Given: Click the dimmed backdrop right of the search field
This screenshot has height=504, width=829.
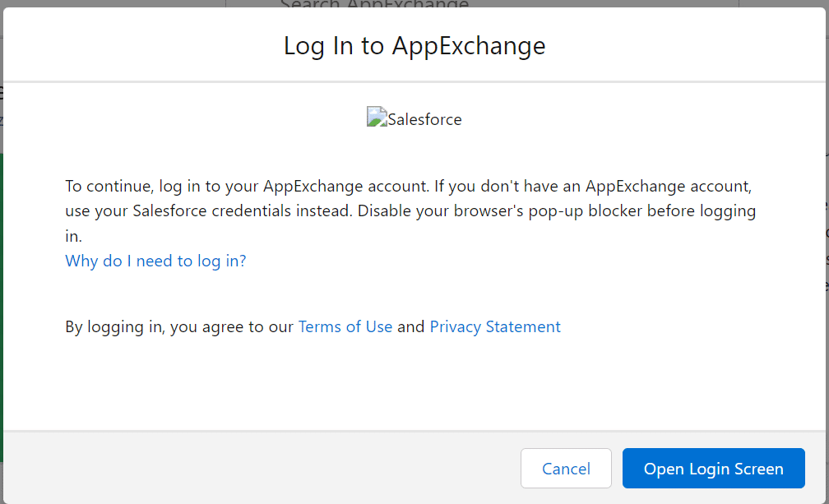Looking at the screenshot, I should click(781, 3).
